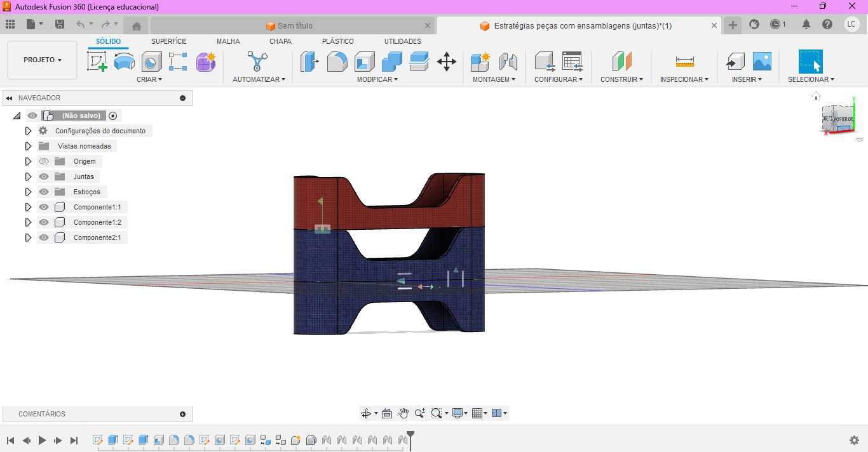The image size is (868, 452).
Task: Click the Orbit navigation icon
Action: 366,413
